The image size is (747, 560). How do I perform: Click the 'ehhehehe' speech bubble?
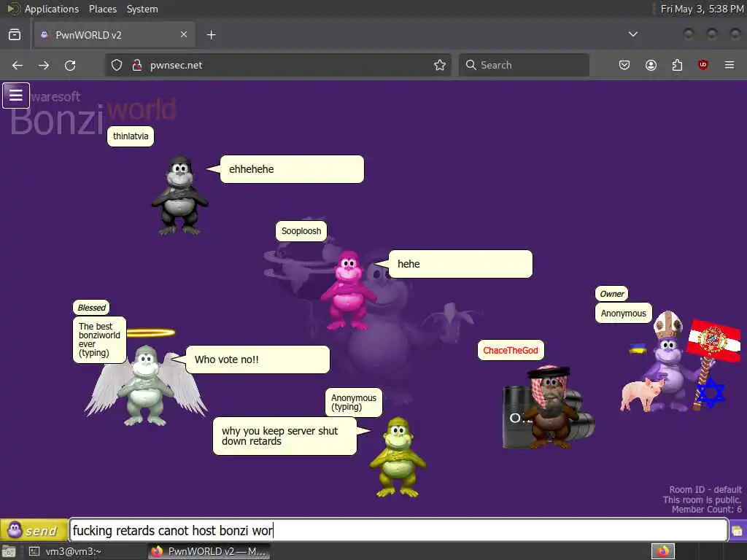[x=292, y=169]
